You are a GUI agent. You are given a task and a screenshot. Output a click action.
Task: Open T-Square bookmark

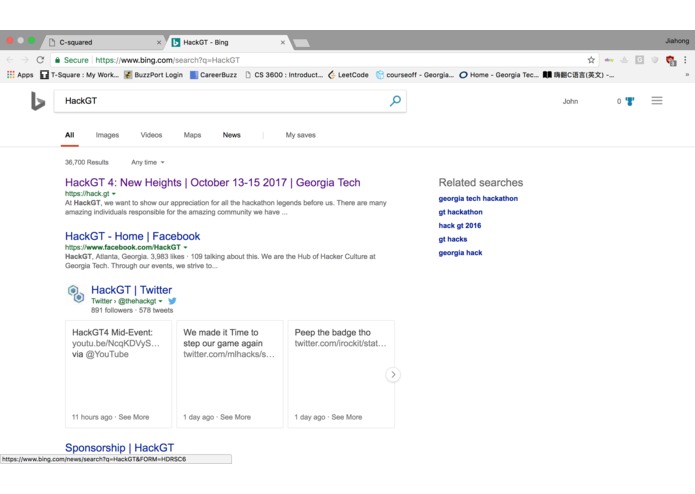[80, 75]
